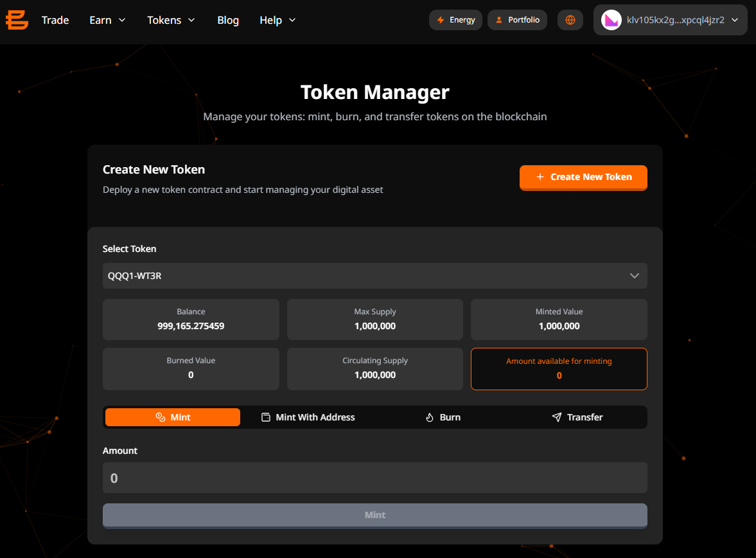This screenshot has height=558, width=756.
Task: Click the wallet avatar icon
Action: pyautogui.click(x=611, y=20)
